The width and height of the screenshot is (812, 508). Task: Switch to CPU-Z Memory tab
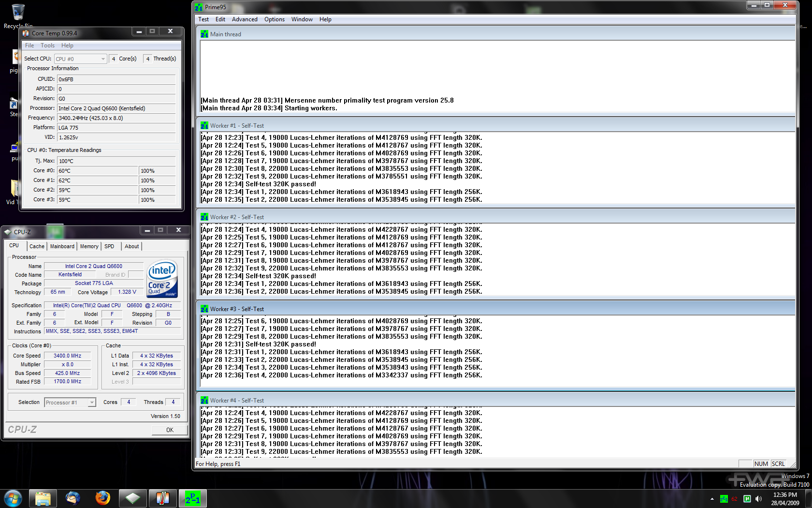(x=89, y=246)
